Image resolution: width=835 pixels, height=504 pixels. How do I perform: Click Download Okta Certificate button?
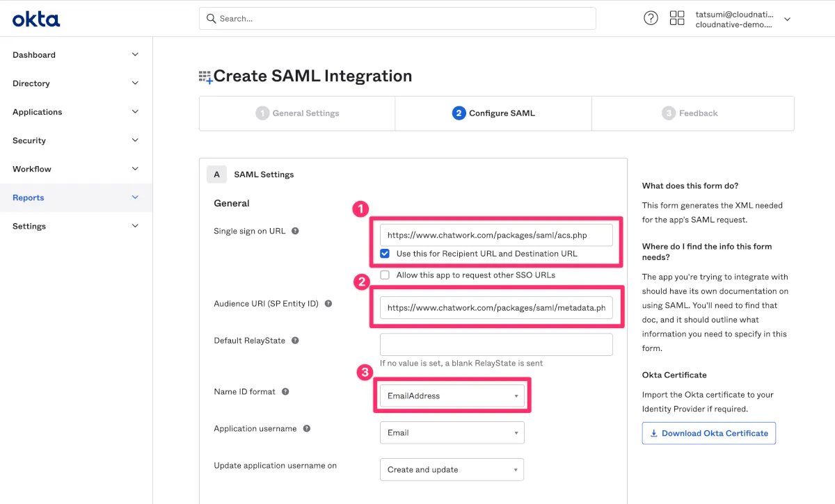pos(708,433)
